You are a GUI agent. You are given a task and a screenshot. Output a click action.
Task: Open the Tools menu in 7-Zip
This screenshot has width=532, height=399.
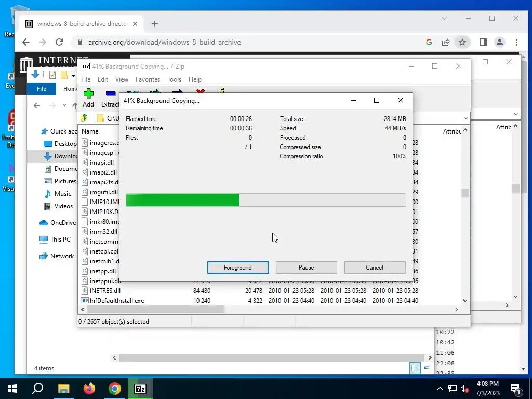[174, 79]
